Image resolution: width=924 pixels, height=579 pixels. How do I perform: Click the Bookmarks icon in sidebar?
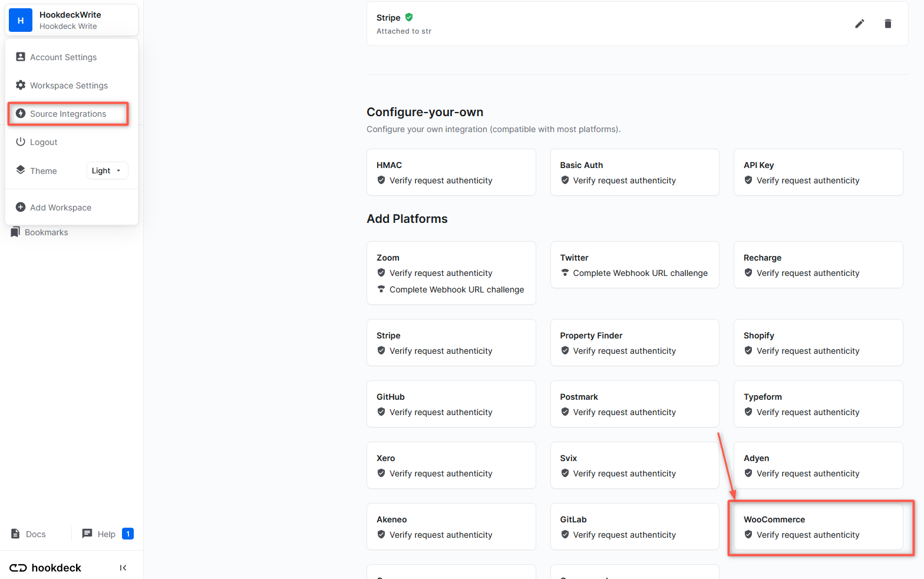point(15,232)
